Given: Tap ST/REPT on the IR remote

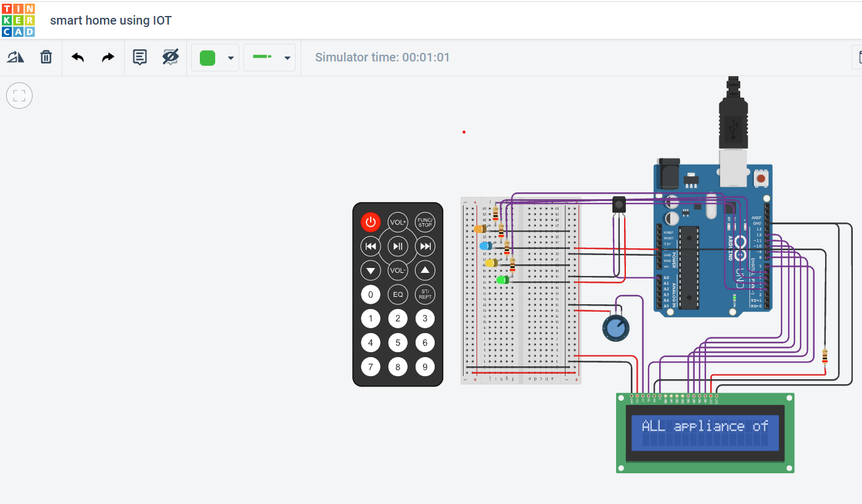Looking at the screenshot, I should [425, 294].
